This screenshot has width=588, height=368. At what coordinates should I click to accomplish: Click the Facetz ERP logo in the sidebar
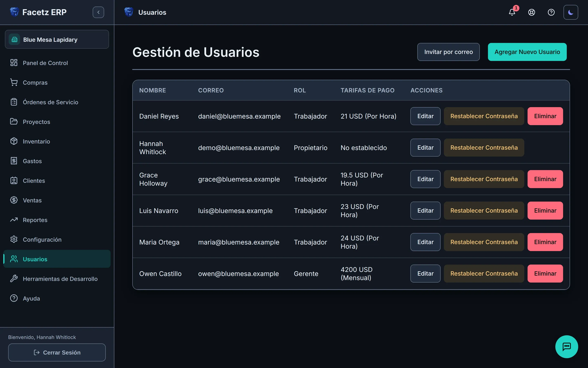(14, 12)
